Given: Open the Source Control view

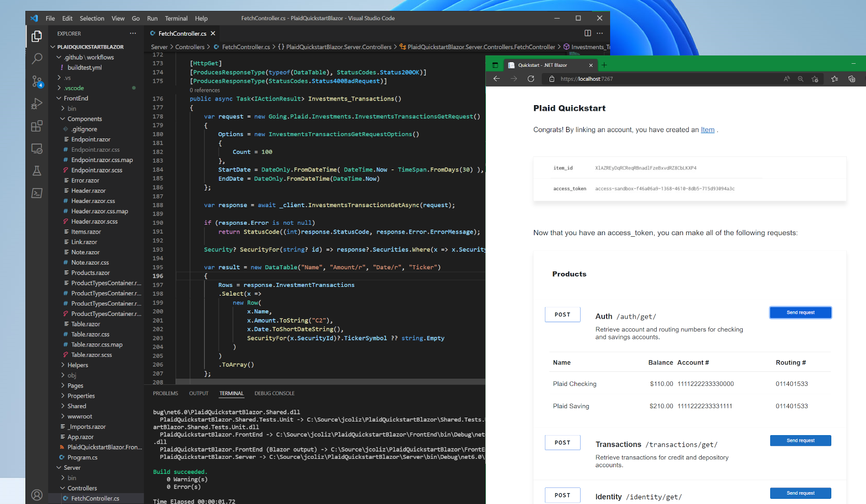Looking at the screenshot, I should (x=37, y=81).
